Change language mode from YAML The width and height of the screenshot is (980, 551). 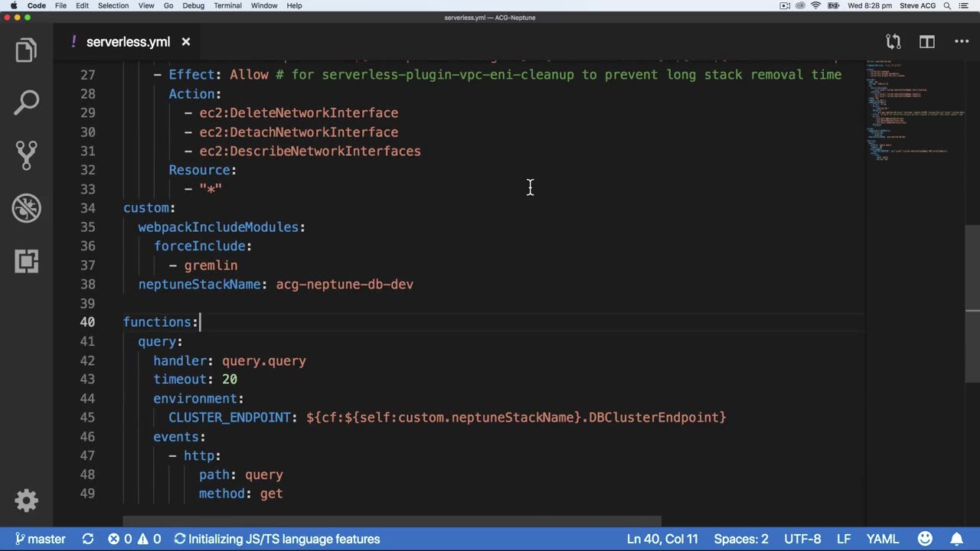882,539
